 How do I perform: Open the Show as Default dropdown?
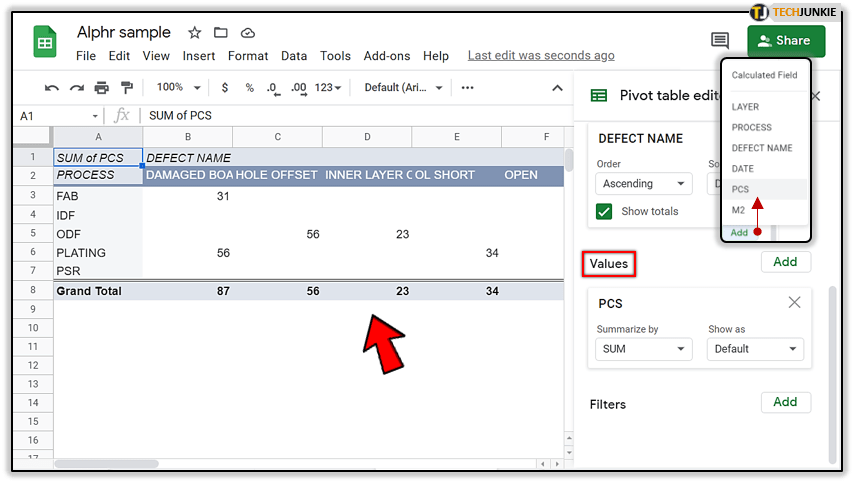tap(755, 349)
